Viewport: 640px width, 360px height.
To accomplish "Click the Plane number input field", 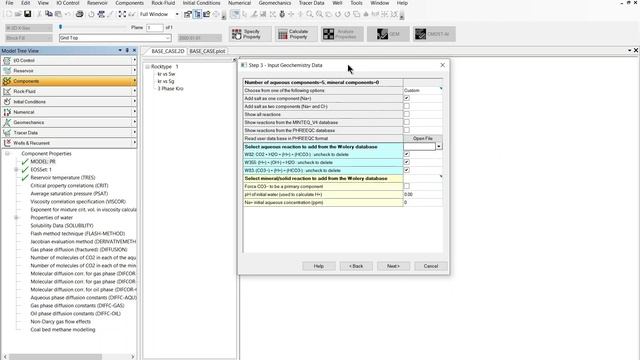I will 155,27.
